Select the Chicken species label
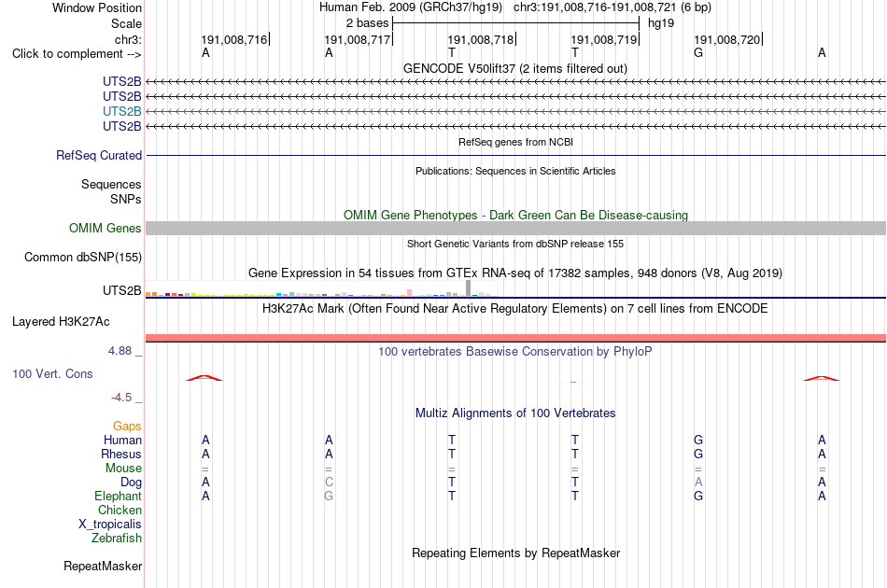The image size is (887, 588). [120, 510]
